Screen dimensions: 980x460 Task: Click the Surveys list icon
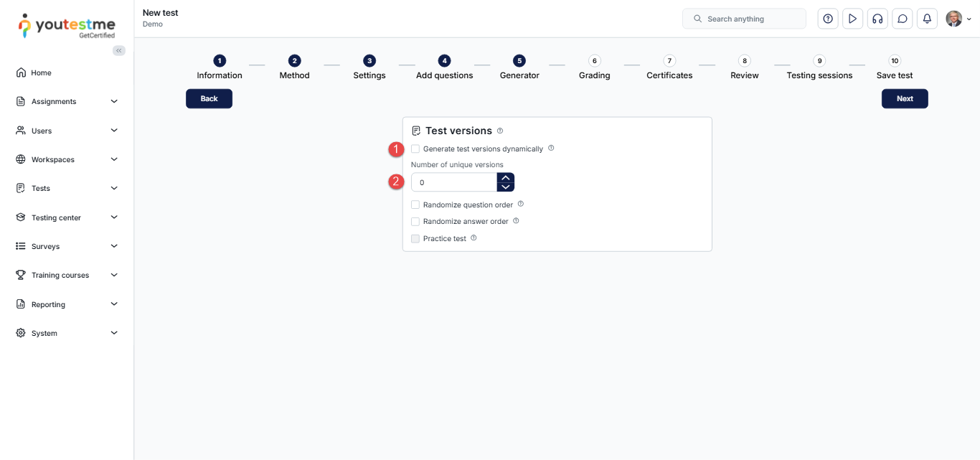(21, 246)
